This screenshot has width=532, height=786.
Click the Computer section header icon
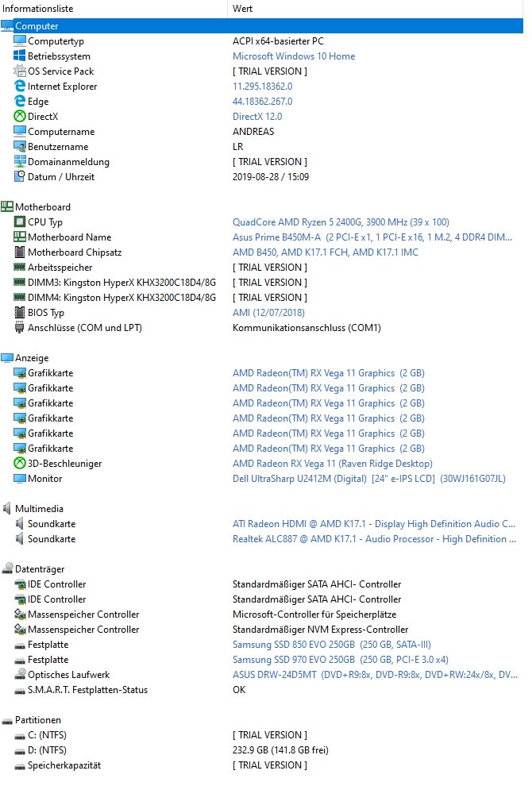point(7,26)
